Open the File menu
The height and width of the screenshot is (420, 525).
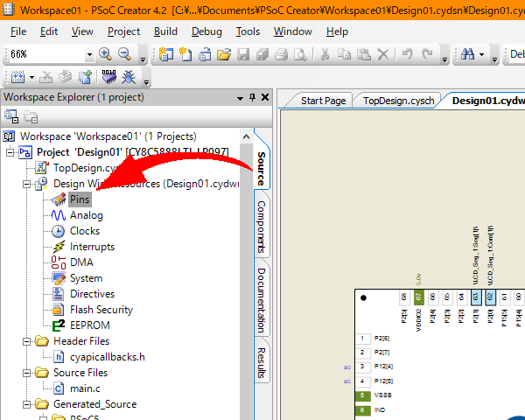pos(18,31)
